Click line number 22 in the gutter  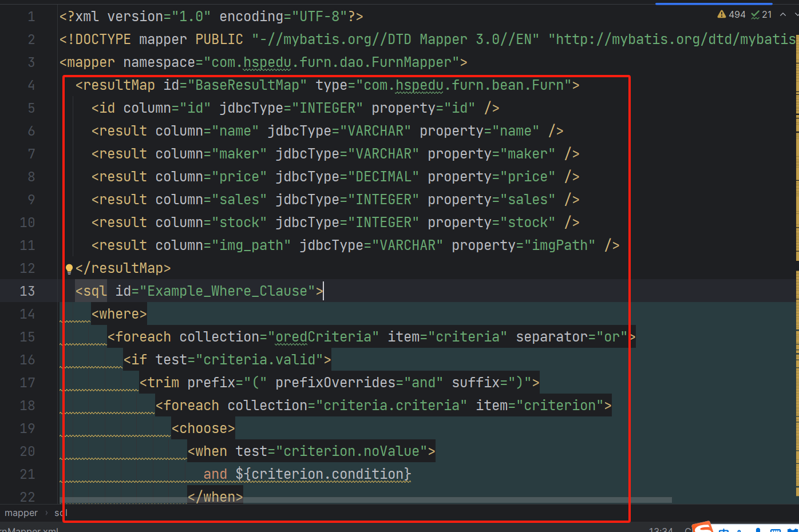(x=27, y=497)
